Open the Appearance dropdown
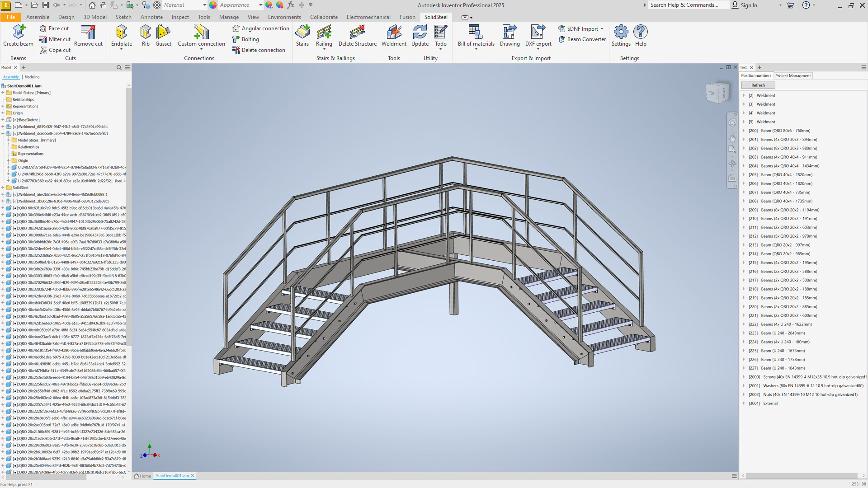This screenshot has width=868, height=488. 260,5
